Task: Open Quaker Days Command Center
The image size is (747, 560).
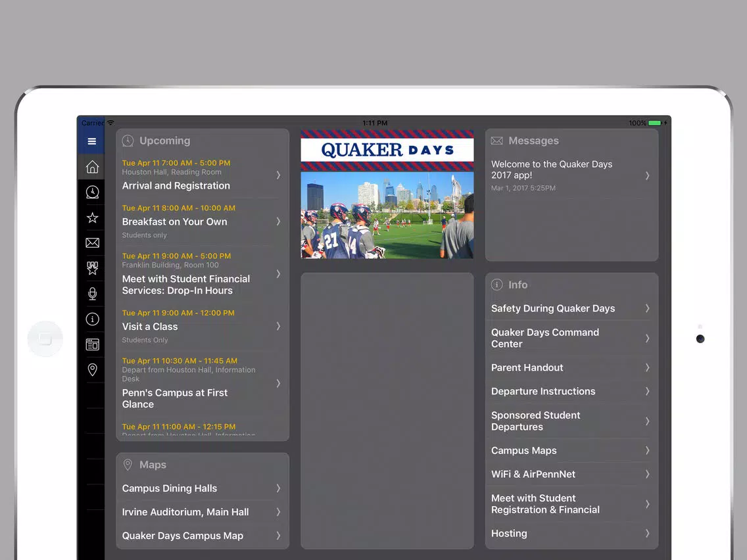Action: pyautogui.click(x=571, y=338)
